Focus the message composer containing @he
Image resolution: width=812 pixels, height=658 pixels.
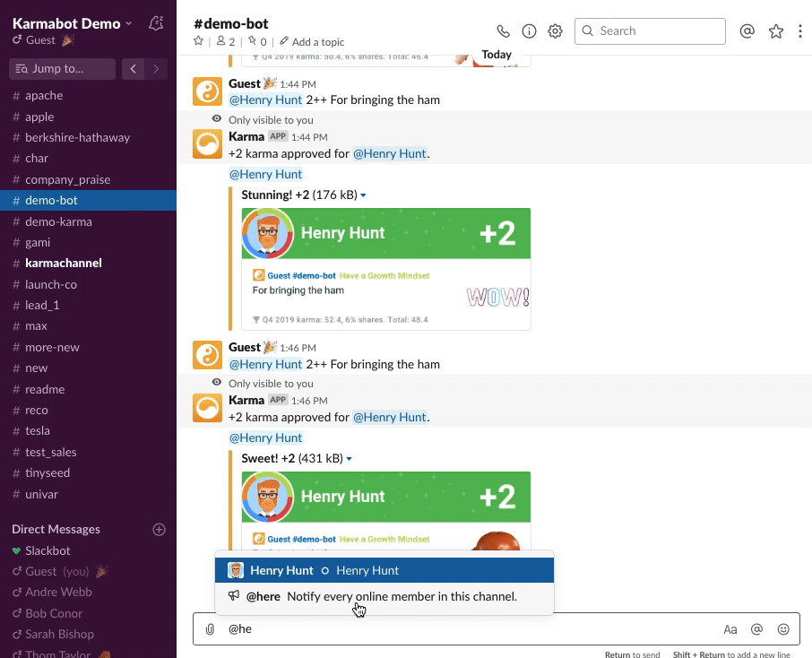pyautogui.click(x=497, y=629)
